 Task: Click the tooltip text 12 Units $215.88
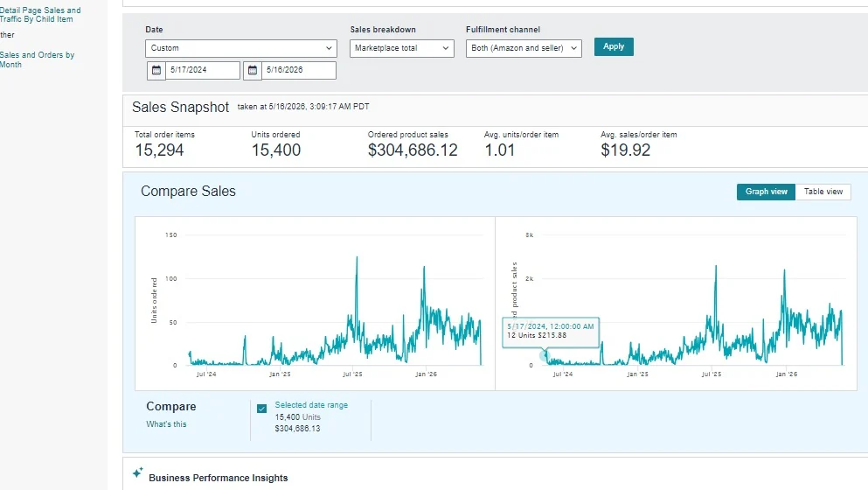click(x=537, y=335)
